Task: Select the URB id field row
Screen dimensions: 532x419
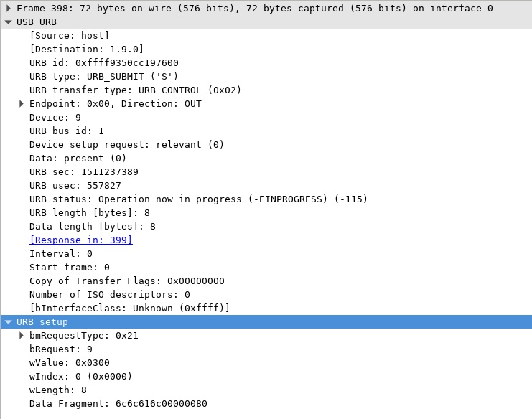Action: click(103, 62)
